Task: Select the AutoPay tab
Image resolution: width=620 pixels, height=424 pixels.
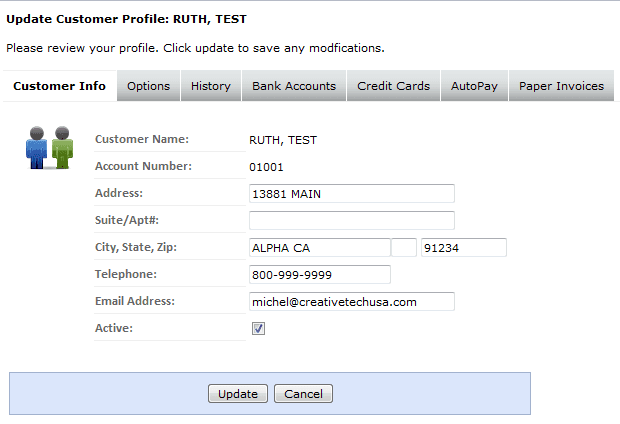Action: 474,86
